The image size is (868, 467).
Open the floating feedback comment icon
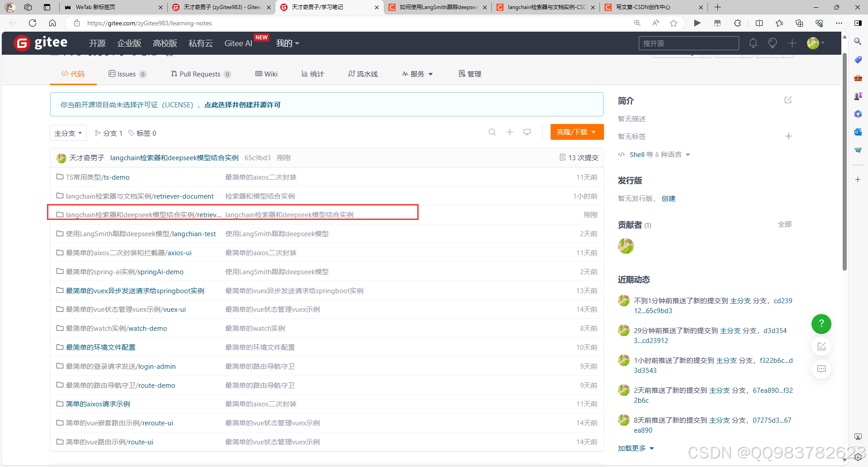pyautogui.click(x=821, y=369)
